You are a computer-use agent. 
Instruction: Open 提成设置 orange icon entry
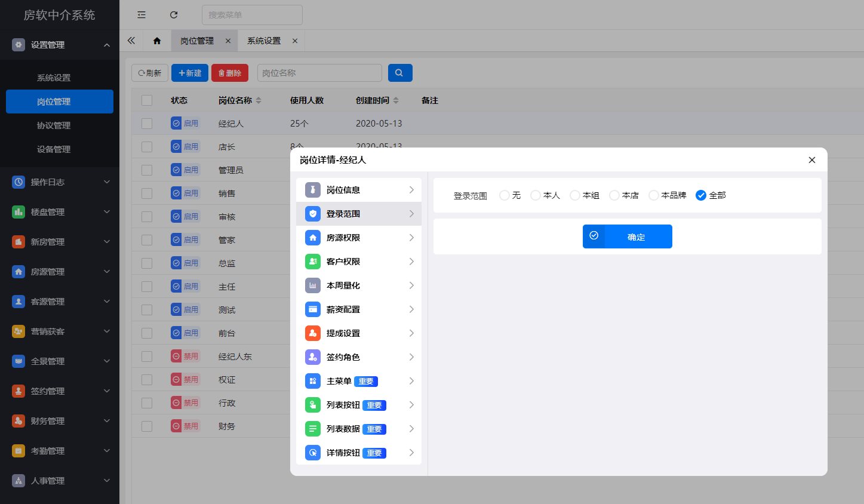click(313, 333)
